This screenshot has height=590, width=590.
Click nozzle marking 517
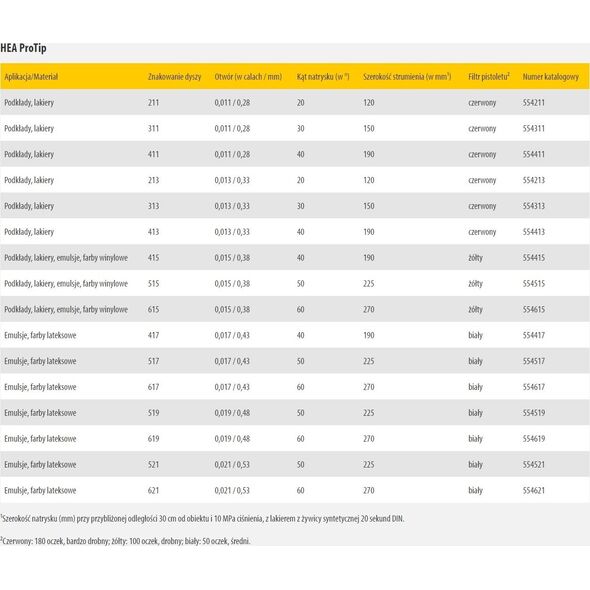[154, 361]
